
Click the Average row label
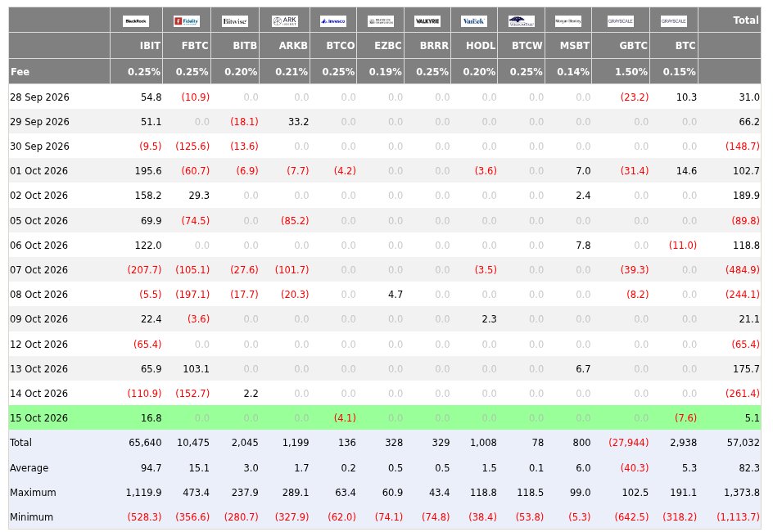29,468
